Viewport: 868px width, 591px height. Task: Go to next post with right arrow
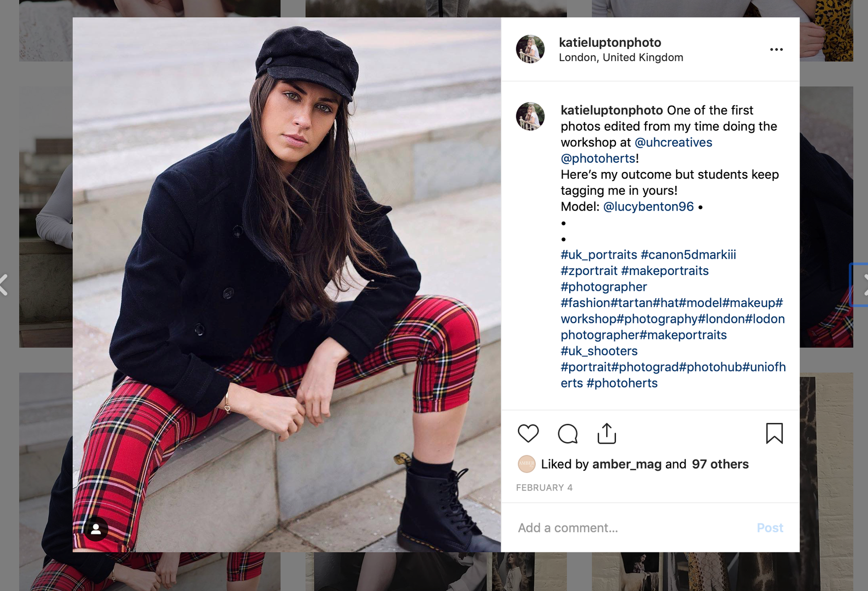click(864, 285)
